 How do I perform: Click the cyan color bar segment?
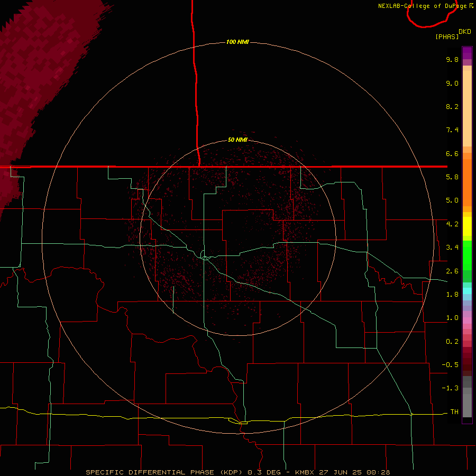467,291
